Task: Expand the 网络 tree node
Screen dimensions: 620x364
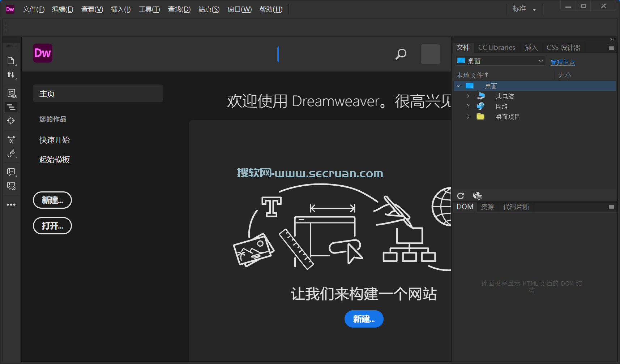Action: pyautogui.click(x=468, y=106)
